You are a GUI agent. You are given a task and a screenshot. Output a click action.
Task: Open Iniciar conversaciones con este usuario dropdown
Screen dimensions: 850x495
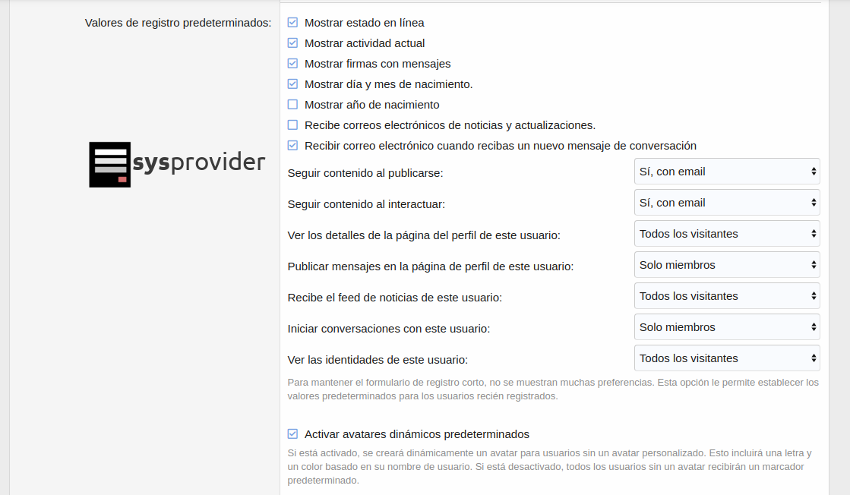tap(727, 327)
